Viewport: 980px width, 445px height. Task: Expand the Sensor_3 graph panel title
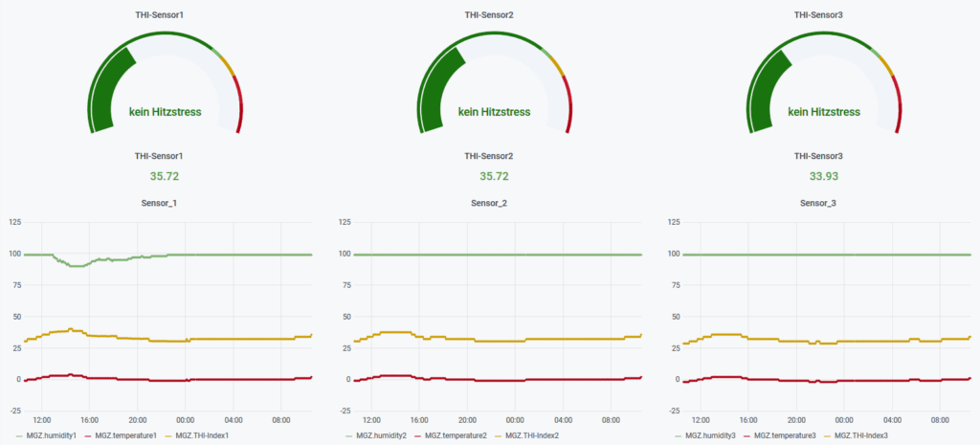pos(821,203)
